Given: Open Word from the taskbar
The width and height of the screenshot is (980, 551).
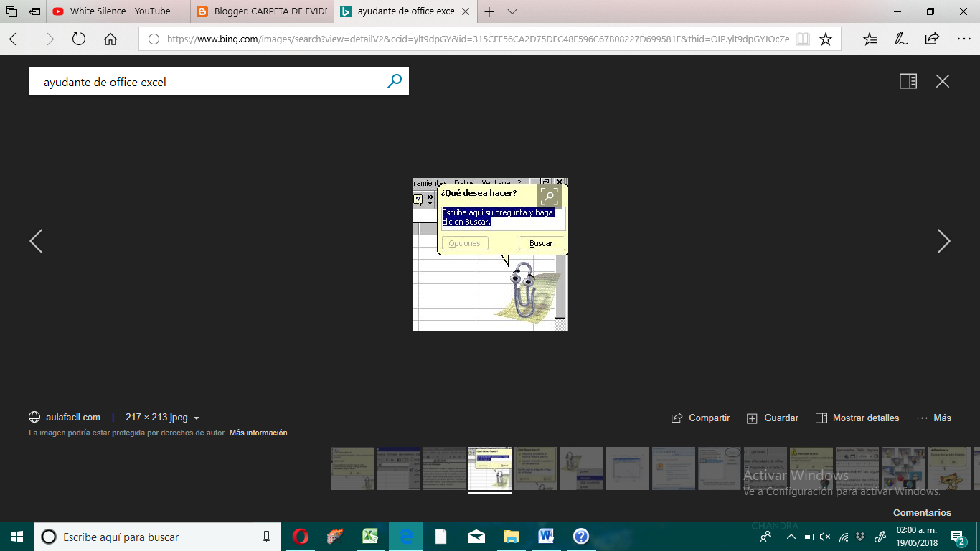Looking at the screenshot, I should pos(546,537).
